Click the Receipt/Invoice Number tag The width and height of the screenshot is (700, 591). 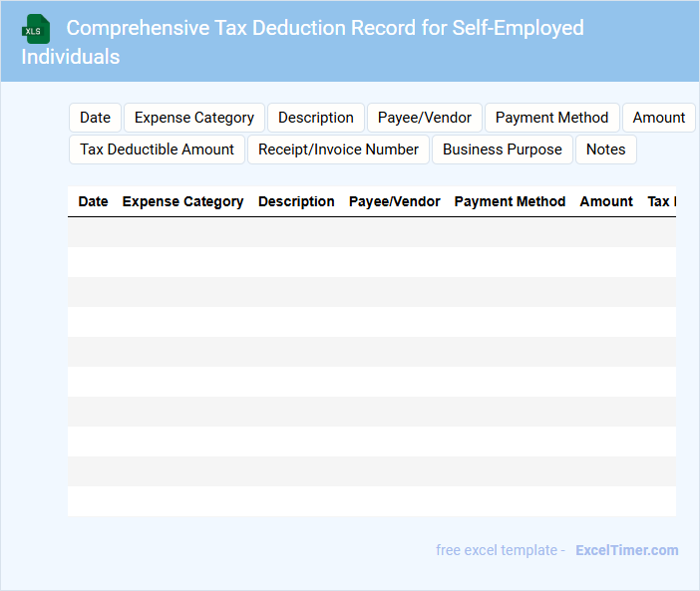[338, 149]
